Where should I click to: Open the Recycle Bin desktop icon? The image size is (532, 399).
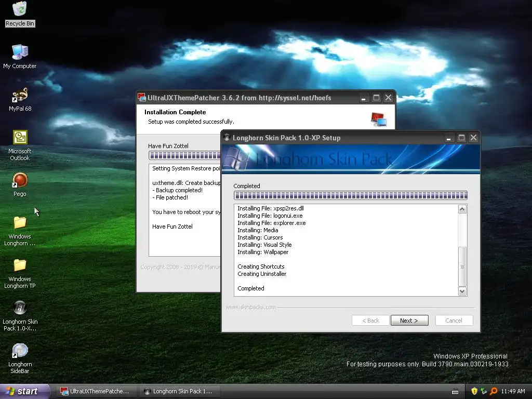tap(20, 14)
